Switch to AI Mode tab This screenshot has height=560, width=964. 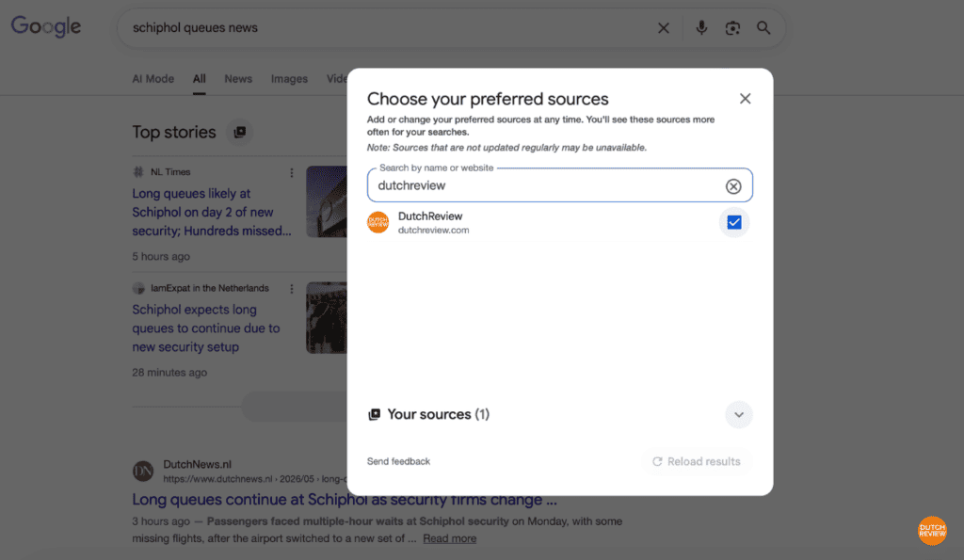click(x=153, y=79)
